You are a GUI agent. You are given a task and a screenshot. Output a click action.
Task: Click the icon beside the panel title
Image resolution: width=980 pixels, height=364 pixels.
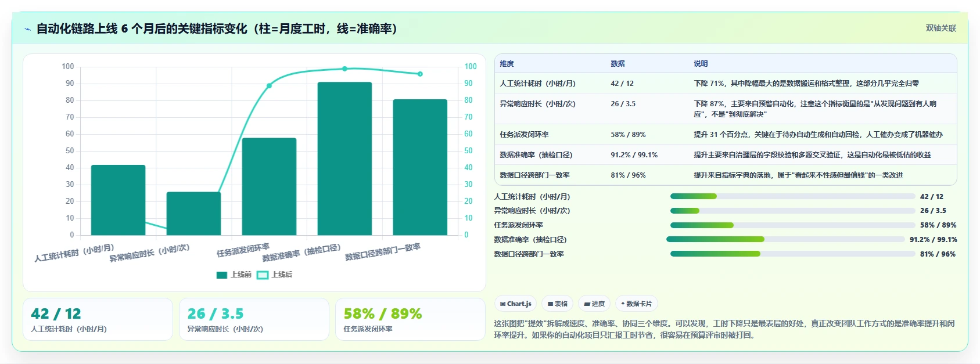point(27,29)
